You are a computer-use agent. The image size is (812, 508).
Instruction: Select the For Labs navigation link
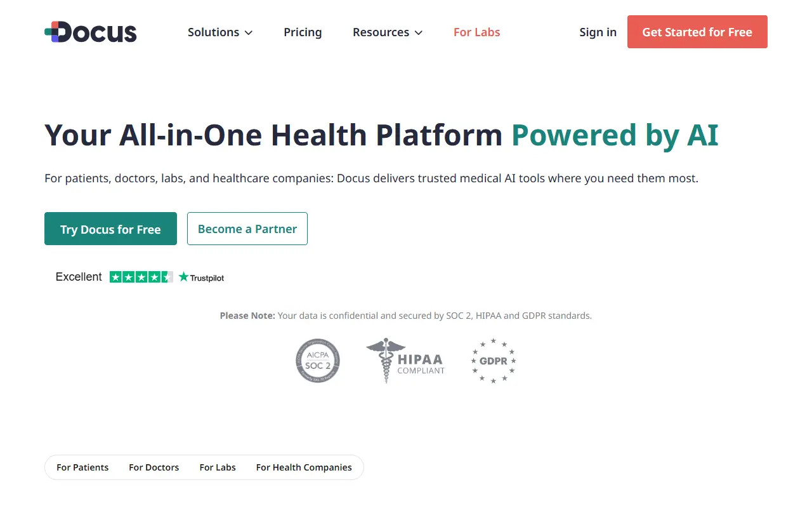(476, 32)
